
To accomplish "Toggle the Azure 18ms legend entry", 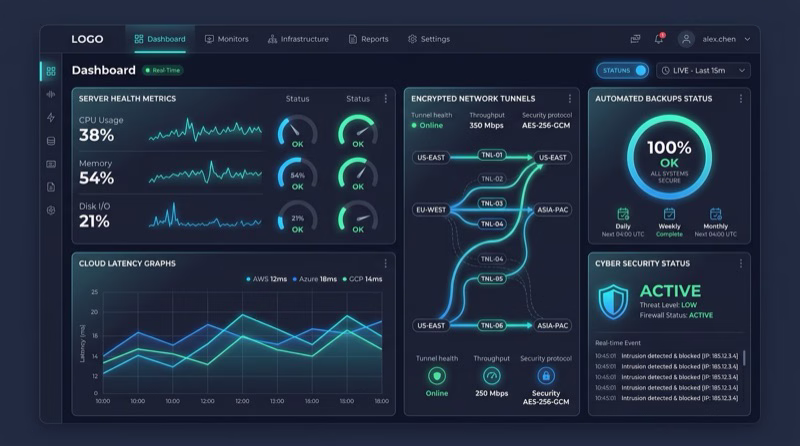I will pyautogui.click(x=314, y=279).
